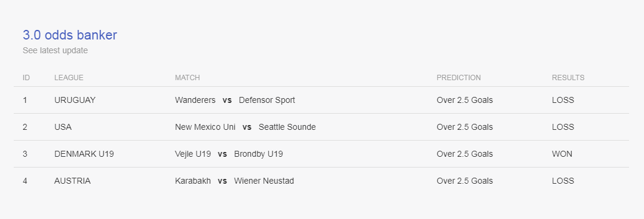The width and height of the screenshot is (644, 219).
Task: Select the ID column header
Action: point(26,77)
